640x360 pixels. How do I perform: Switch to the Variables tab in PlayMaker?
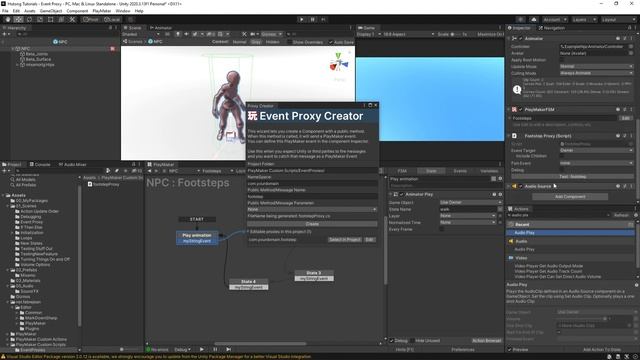489,171
